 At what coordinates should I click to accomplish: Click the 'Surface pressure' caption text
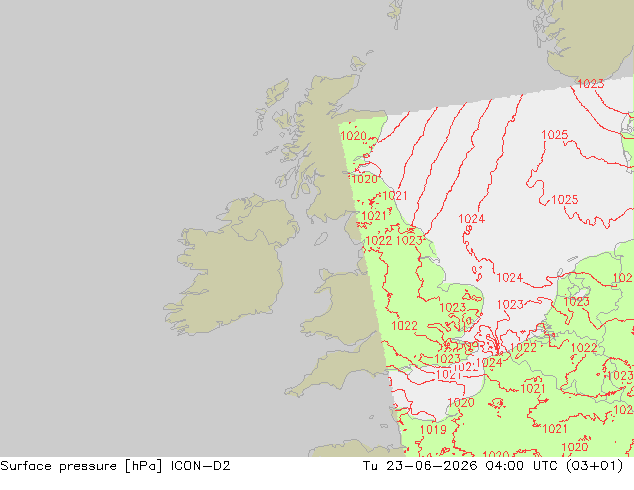pyautogui.click(x=58, y=466)
